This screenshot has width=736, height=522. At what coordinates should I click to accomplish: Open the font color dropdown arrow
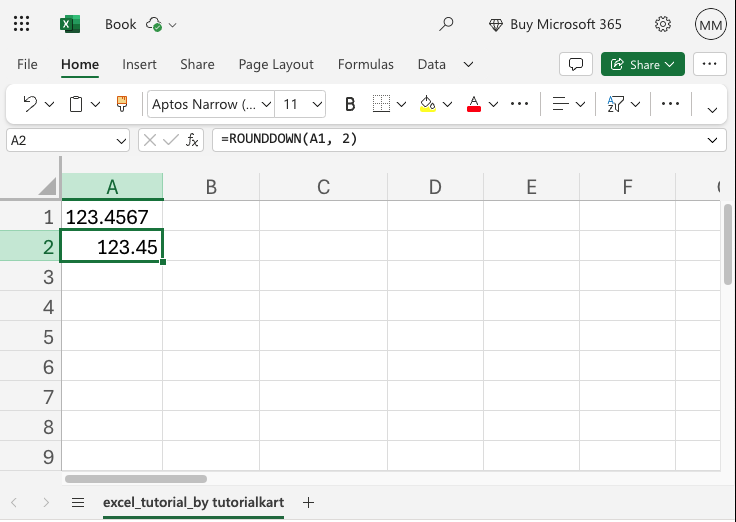(x=493, y=104)
